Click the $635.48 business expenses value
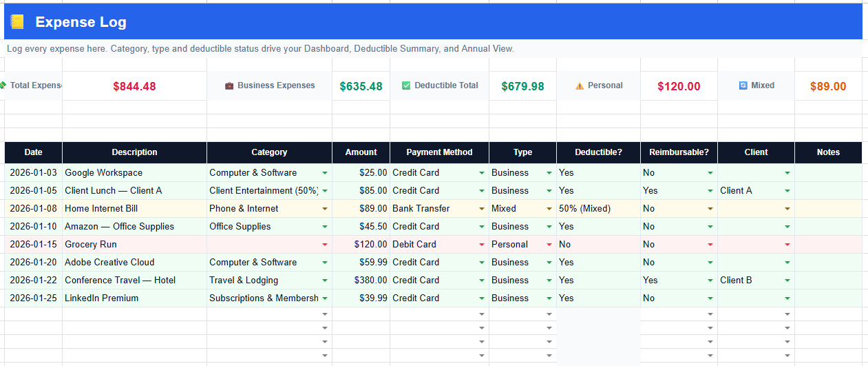The height and width of the screenshot is (366, 868). coord(361,86)
